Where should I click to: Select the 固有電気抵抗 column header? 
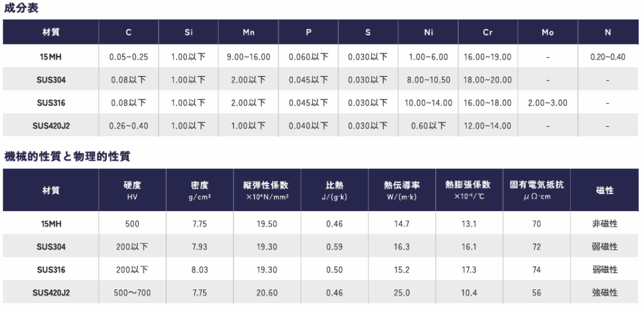[536, 190]
